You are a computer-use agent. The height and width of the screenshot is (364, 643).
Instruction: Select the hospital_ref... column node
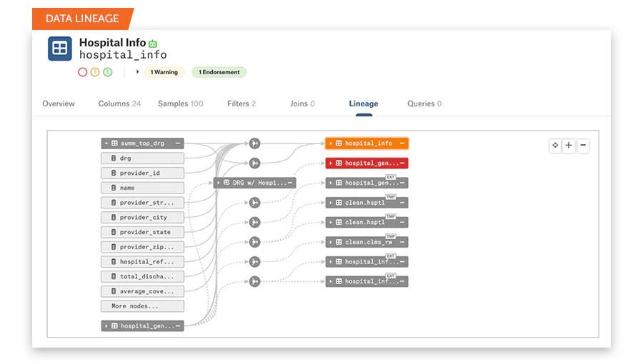coord(142,262)
